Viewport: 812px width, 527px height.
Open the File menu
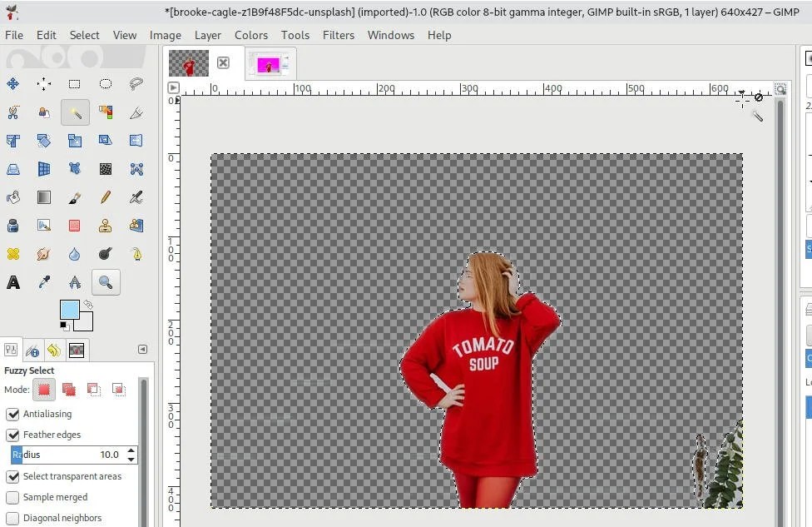[14, 35]
